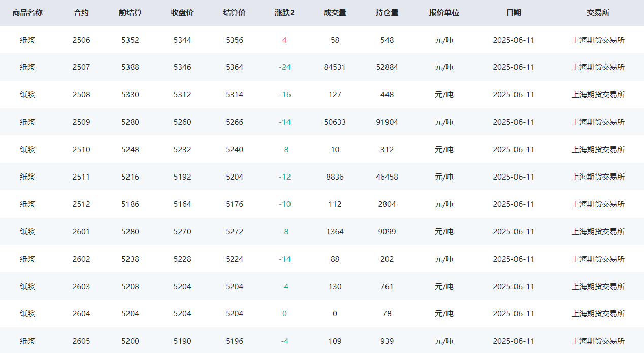Click closing price 5346
The image size is (644, 353).
[182, 67]
